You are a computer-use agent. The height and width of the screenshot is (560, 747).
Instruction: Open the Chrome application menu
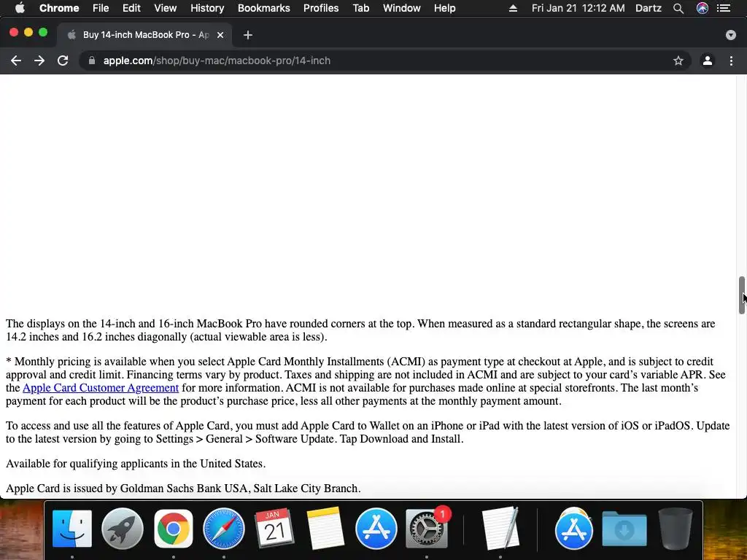59,8
